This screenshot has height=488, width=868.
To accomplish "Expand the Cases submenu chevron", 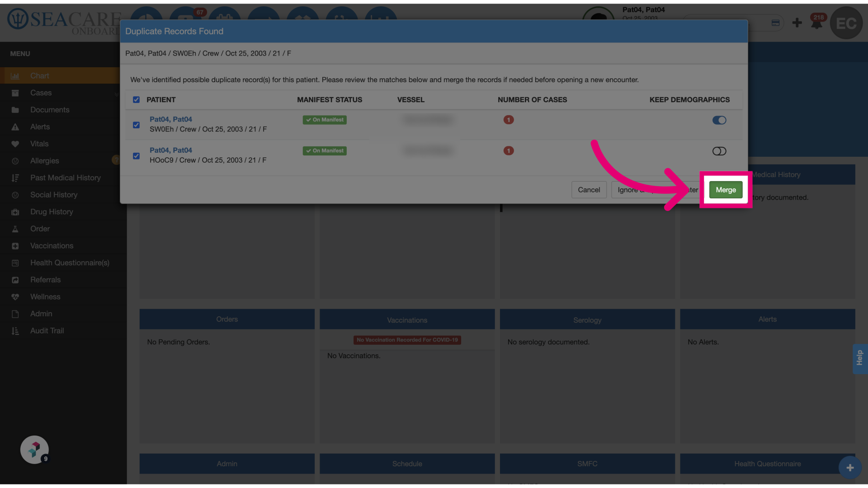I will [116, 94].
